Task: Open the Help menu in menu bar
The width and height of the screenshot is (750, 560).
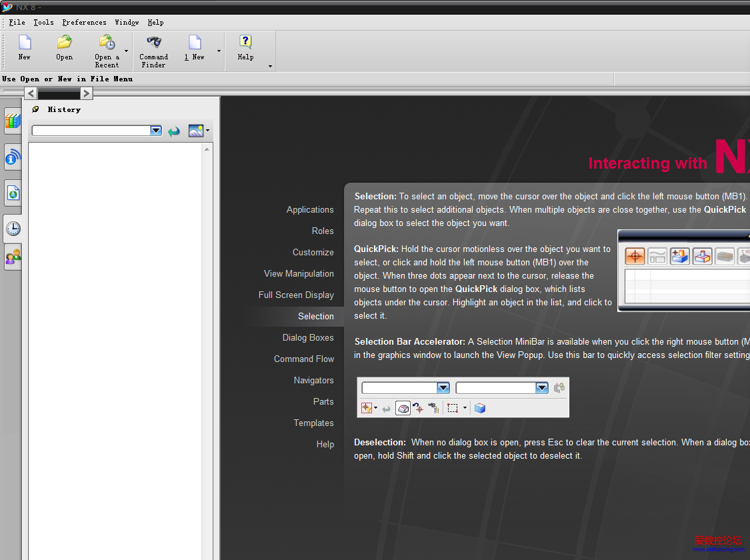Action: pyautogui.click(x=155, y=22)
